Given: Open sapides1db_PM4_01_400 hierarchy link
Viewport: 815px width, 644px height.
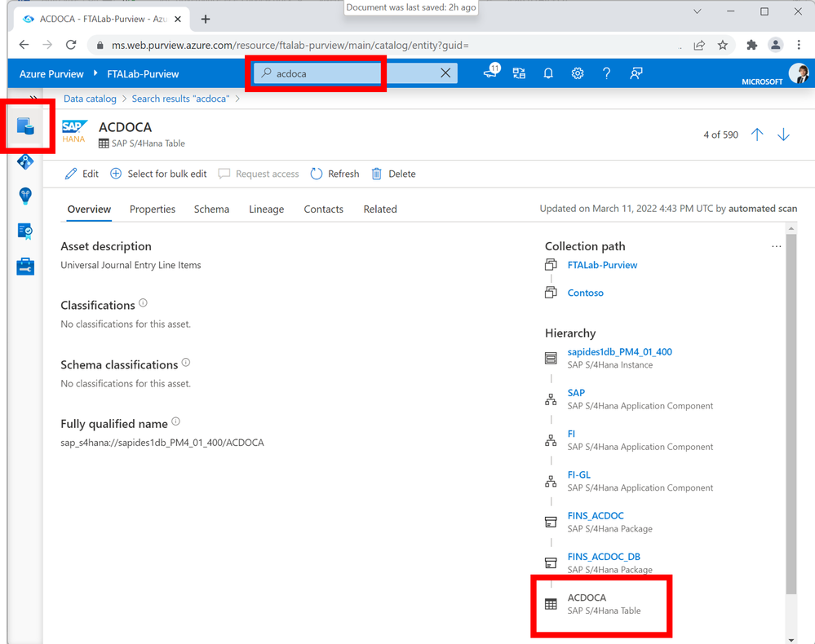Looking at the screenshot, I should [619, 351].
